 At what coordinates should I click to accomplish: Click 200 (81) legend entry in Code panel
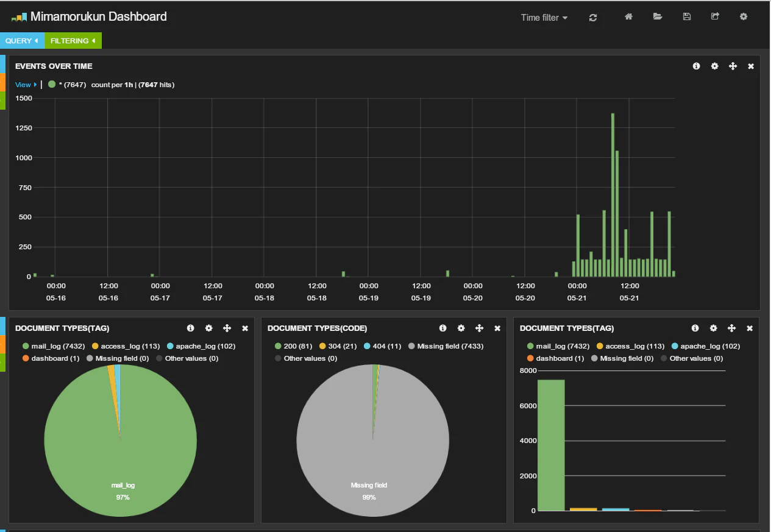click(294, 346)
